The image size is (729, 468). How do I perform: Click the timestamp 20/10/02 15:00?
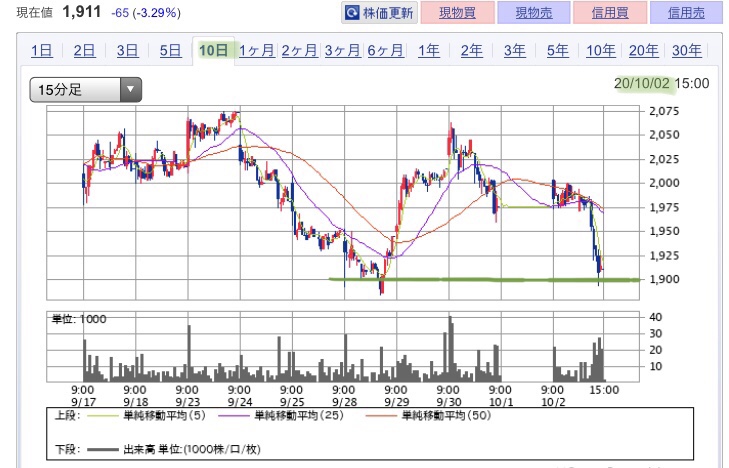662,84
